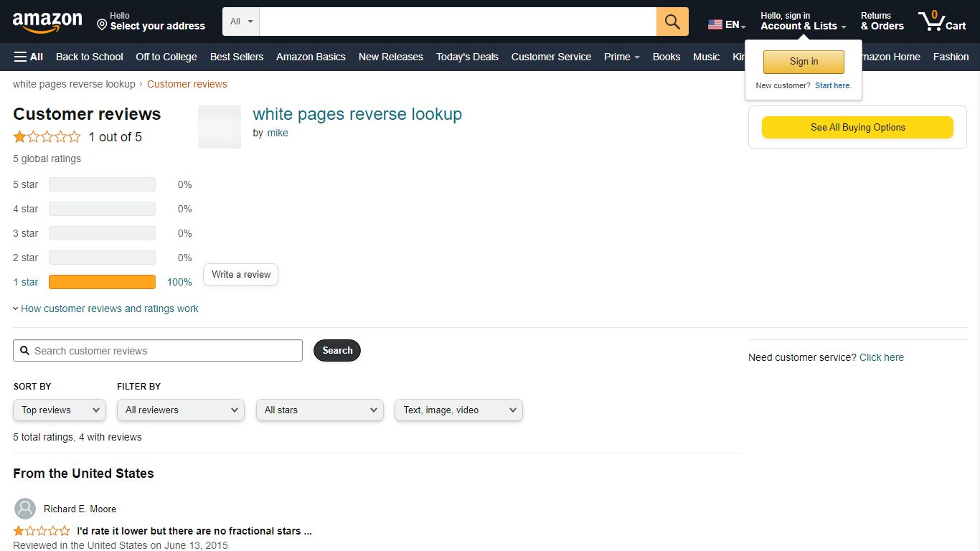
Task: Open the Text, image, video dropdown
Action: point(458,410)
